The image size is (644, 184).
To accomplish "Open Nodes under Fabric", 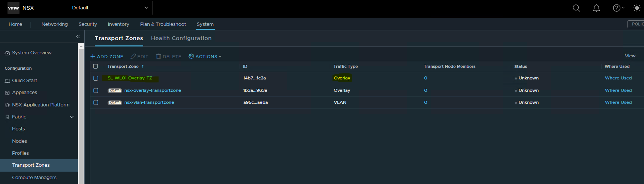I will pyautogui.click(x=19, y=141).
